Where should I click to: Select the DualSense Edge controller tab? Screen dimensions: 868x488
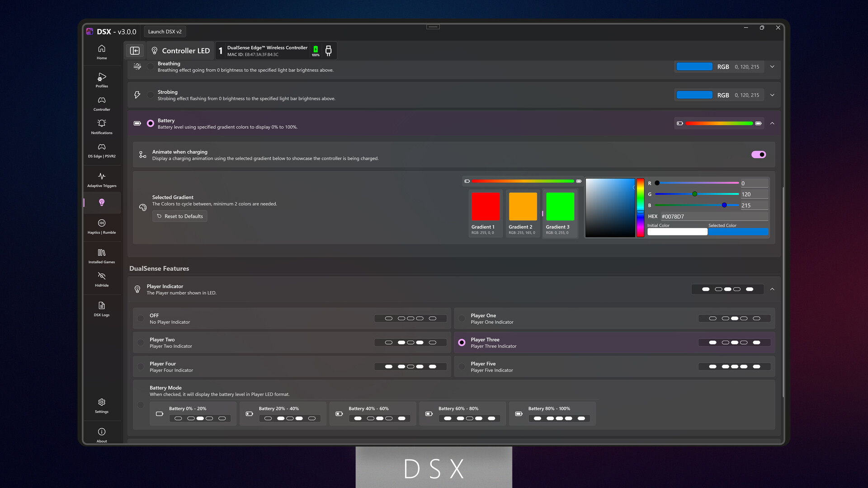point(267,50)
